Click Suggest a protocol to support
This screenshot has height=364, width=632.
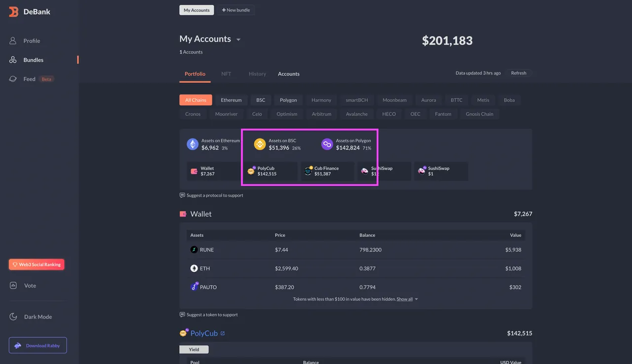click(x=211, y=195)
